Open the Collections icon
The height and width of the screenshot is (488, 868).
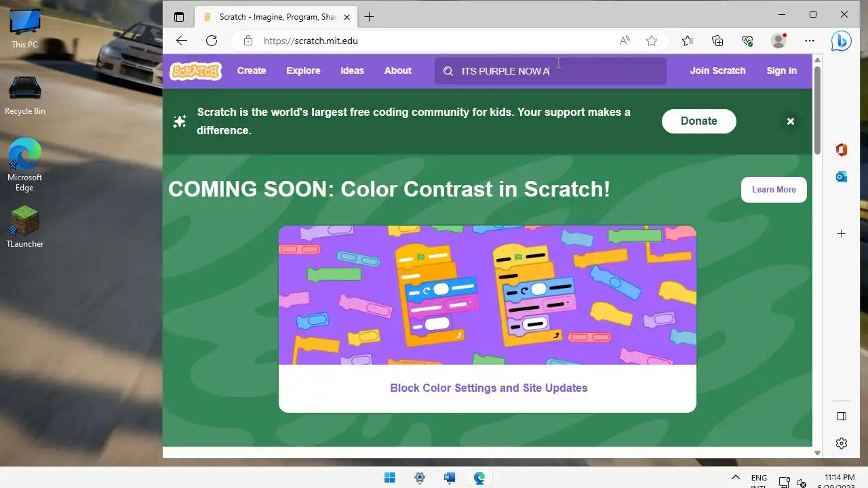(717, 41)
